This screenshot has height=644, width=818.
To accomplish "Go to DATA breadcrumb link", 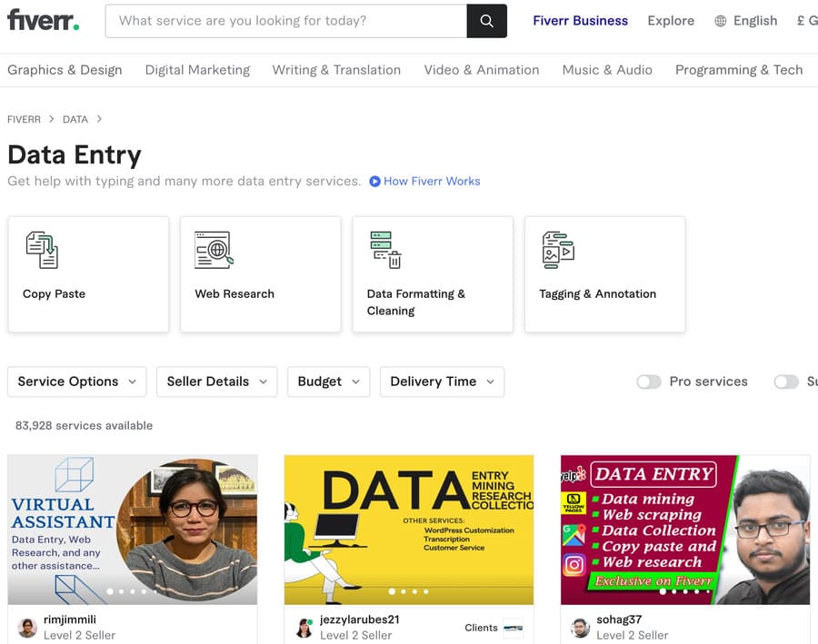I will coord(75,119).
